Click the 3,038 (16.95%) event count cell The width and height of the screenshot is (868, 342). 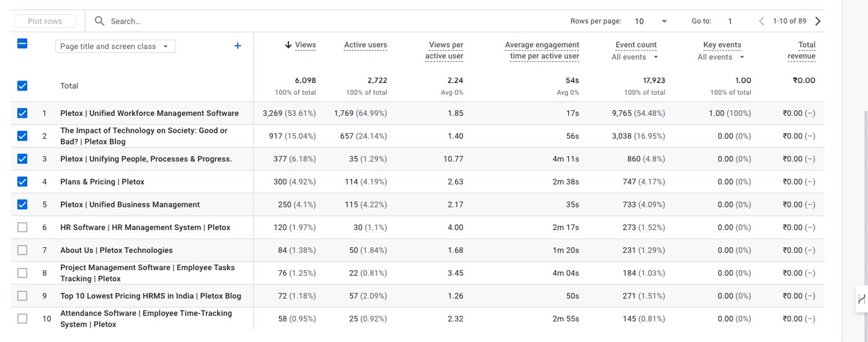pos(639,136)
